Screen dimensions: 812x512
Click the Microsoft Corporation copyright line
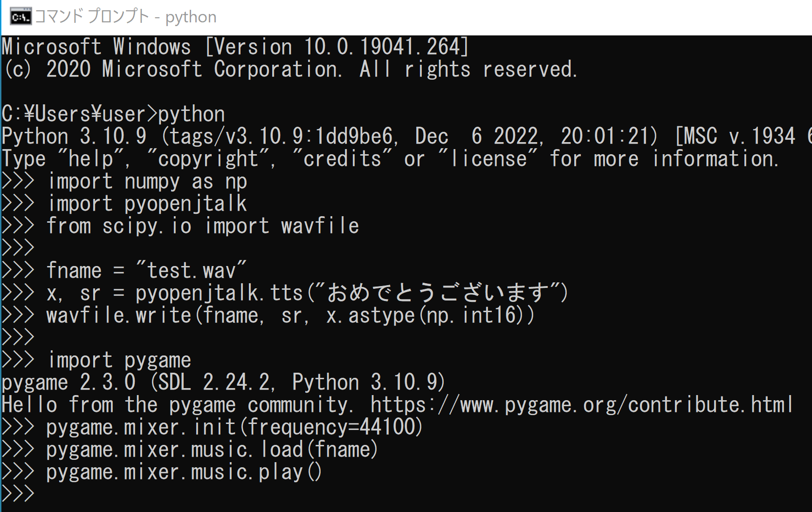[290, 69]
